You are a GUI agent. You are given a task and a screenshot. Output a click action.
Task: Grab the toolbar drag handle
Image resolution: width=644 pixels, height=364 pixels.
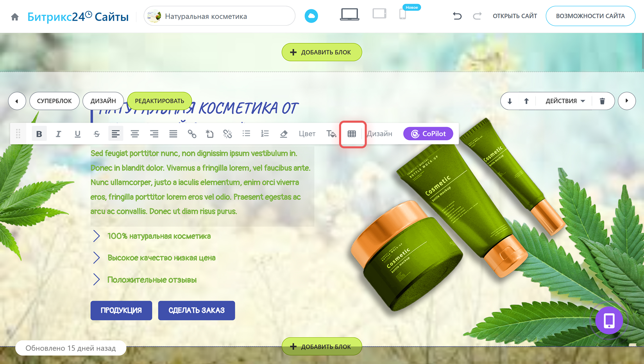click(x=18, y=134)
